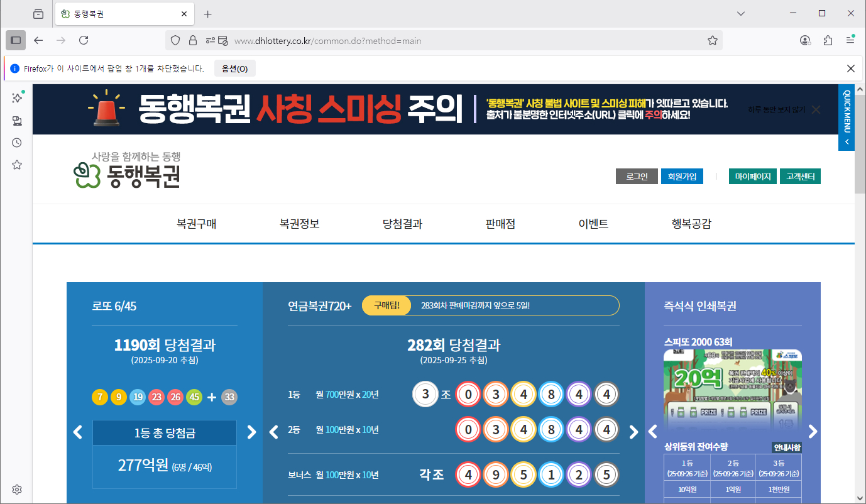Screen dimensions: 866x504
Task: Click lotto ball number 19
Action: (138, 397)
